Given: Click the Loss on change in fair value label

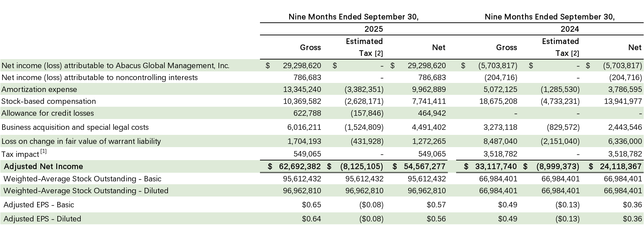Looking at the screenshot, I should [81, 141].
